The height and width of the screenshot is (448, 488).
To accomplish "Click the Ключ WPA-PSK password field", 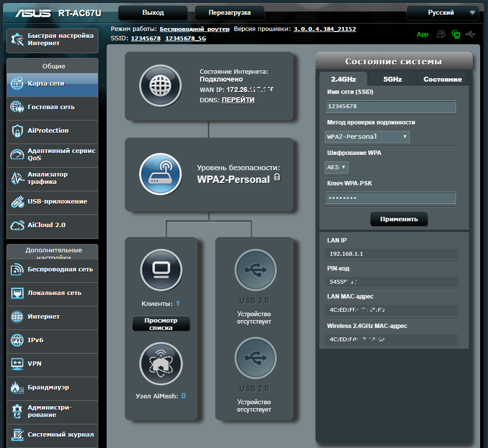I will pos(391,198).
